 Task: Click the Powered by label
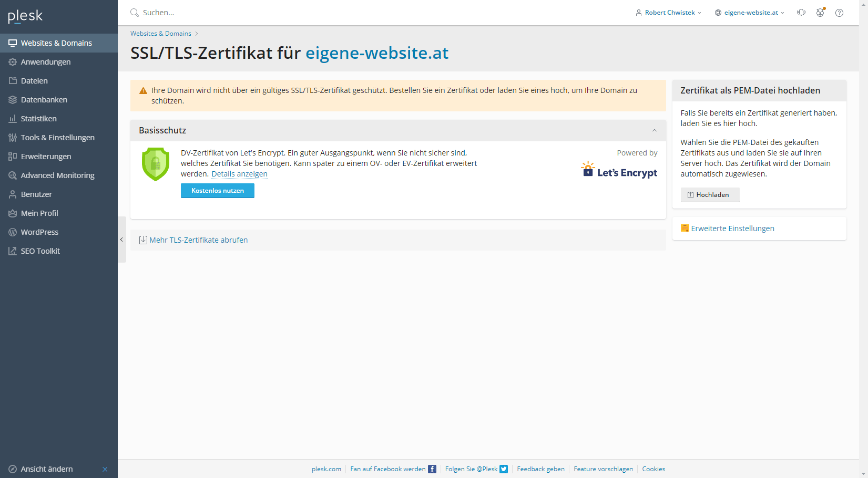pos(637,153)
